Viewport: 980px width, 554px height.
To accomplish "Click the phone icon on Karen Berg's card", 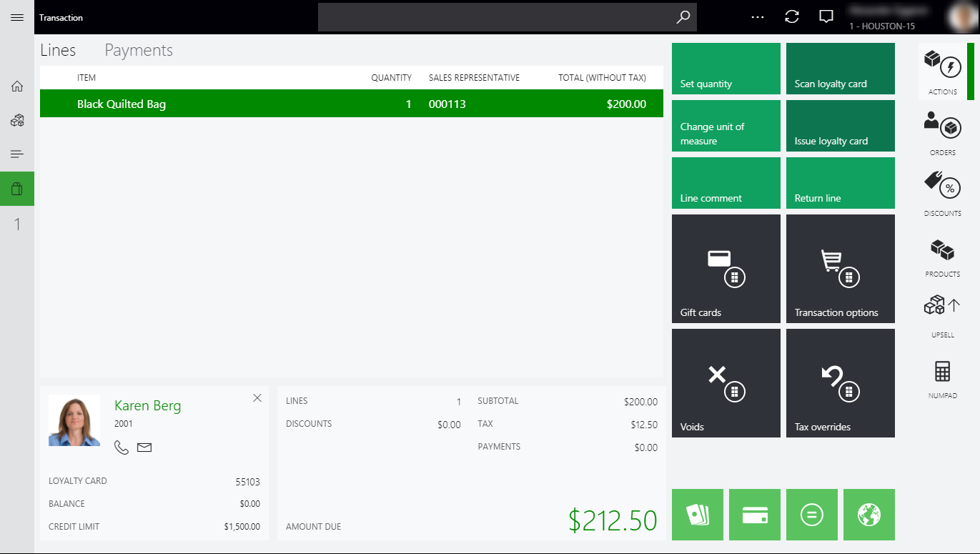I will pos(122,447).
